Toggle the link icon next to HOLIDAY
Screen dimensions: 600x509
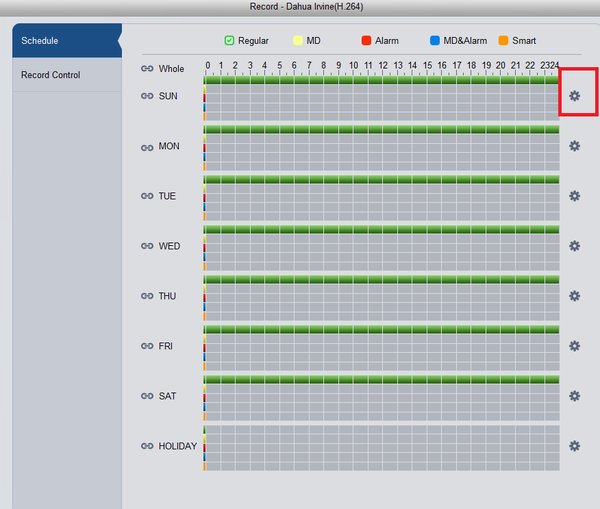point(147,446)
